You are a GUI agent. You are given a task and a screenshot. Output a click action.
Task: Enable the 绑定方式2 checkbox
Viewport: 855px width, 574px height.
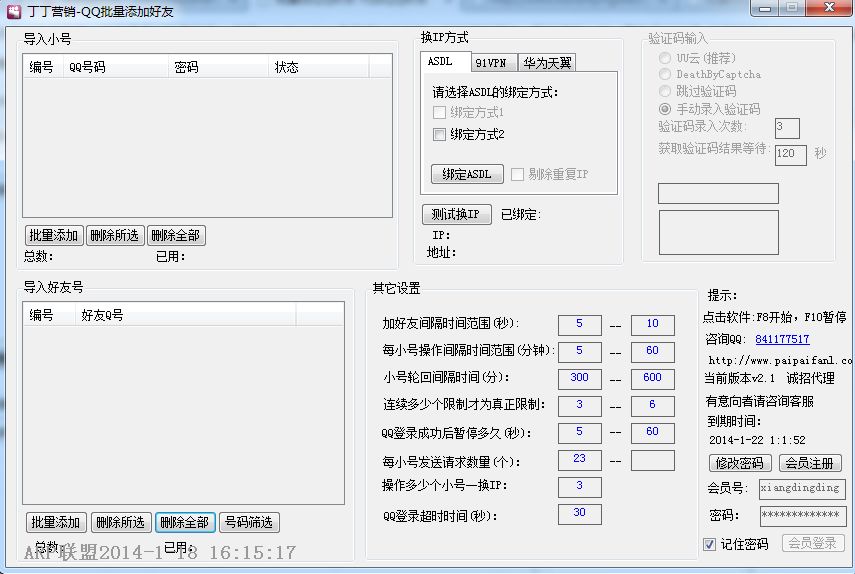click(439, 134)
